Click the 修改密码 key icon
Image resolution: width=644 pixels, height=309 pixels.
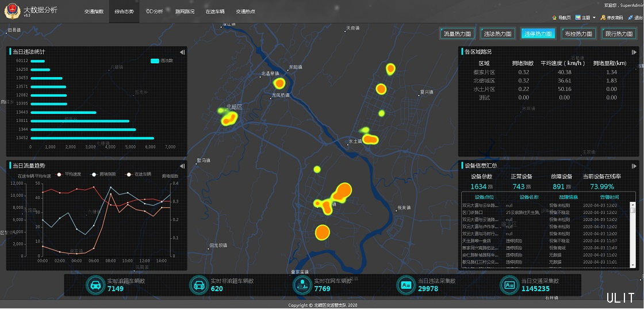603,18
